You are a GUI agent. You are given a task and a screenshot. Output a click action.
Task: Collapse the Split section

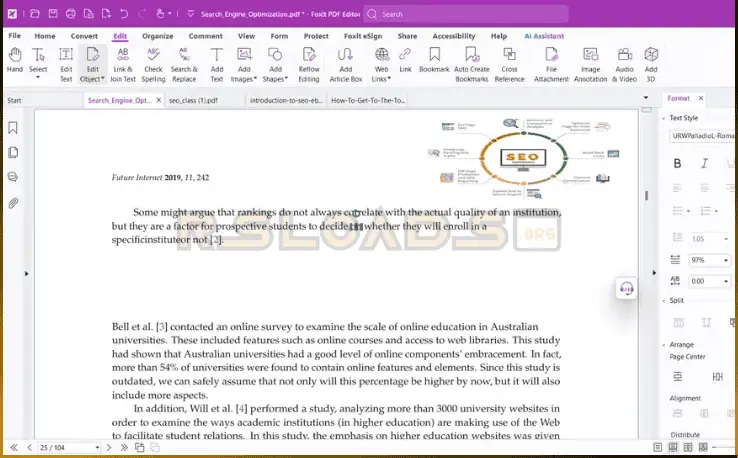pyautogui.click(x=664, y=300)
